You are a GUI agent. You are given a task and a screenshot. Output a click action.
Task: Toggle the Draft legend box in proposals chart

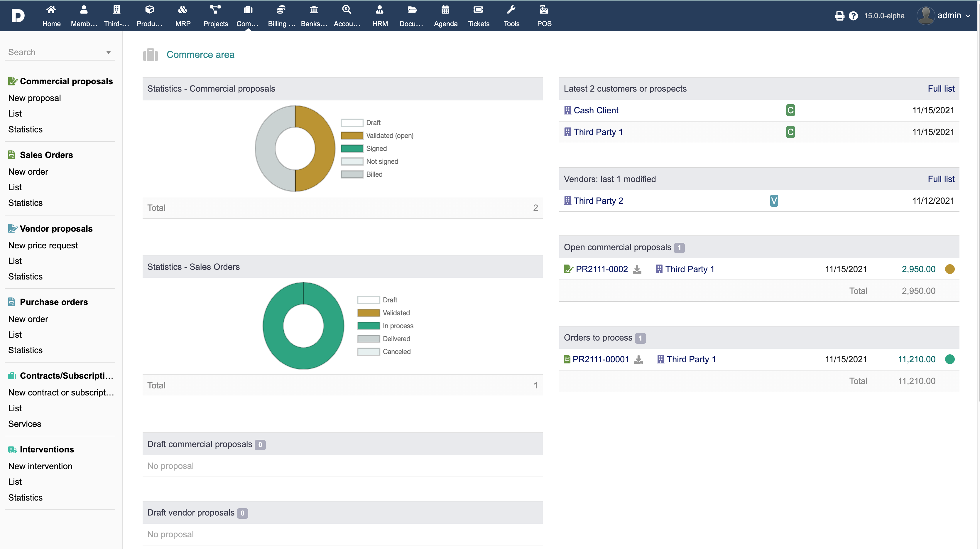click(x=352, y=123)
